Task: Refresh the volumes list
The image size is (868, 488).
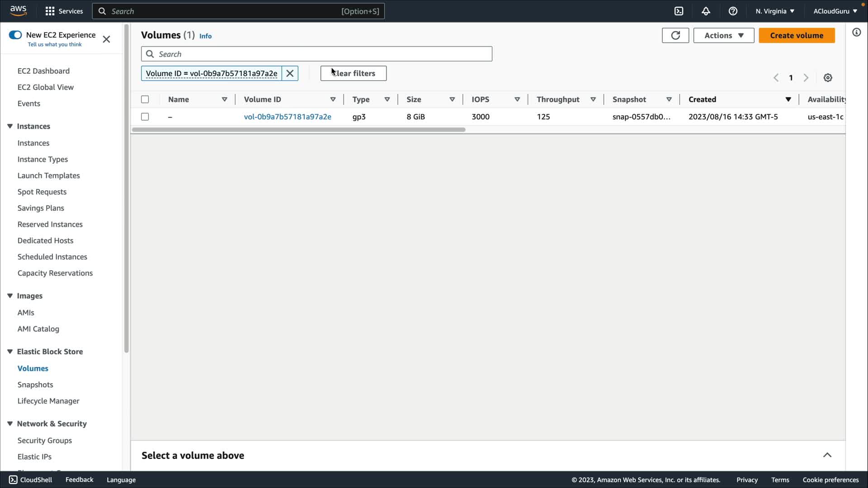Action: click(x=675, y=35)
